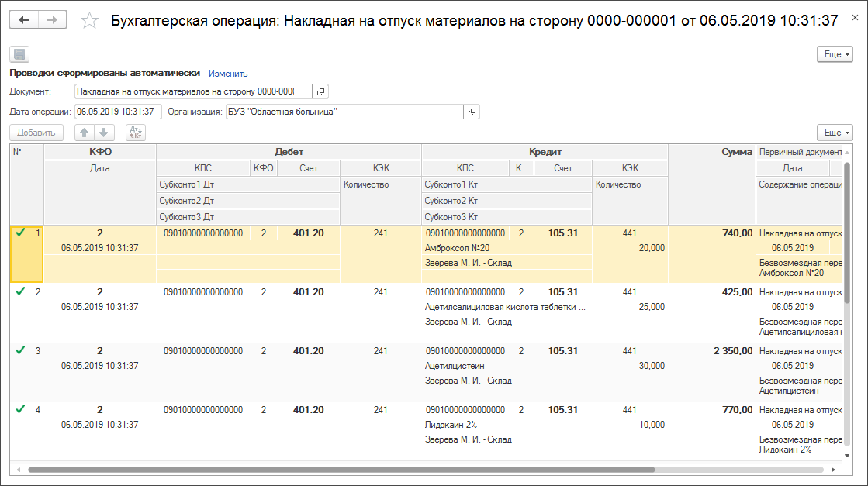The width and height of the screenshot is (868, 486).
Task: Select the Амброксол №20 cell
Action: point(507,248)
